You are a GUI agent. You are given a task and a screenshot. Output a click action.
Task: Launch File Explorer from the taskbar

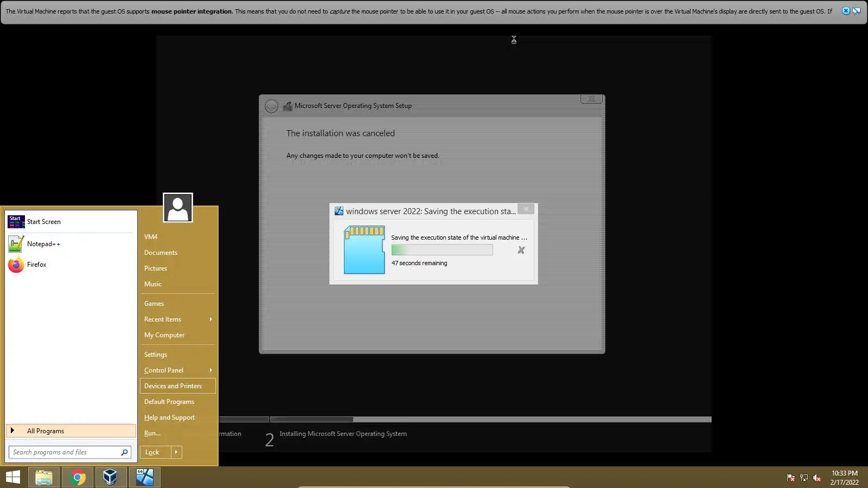point(44,477)
